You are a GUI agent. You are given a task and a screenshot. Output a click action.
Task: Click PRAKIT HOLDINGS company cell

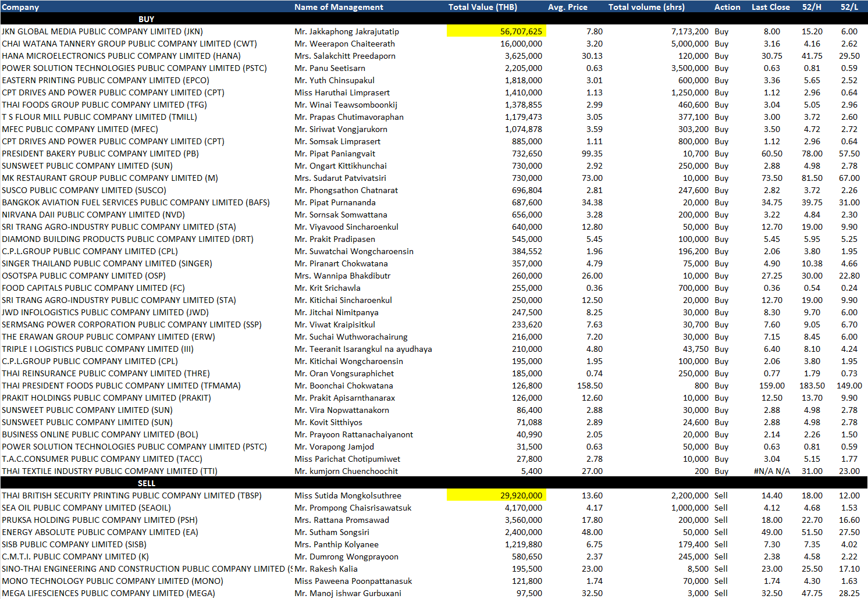[106, 398]
